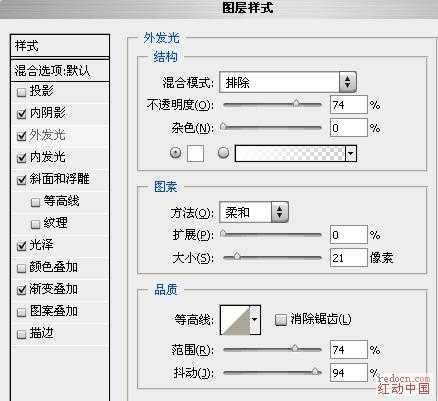Screen dimensions: 438x401
Task: Open the 图案叠加 pattern overlay settings
Action: tap(53, 311)
